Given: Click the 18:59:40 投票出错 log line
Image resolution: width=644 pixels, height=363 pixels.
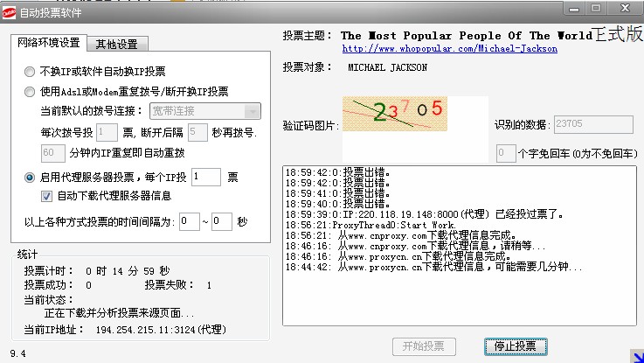Looking at the screenshot, I should [x=337, y=204].
